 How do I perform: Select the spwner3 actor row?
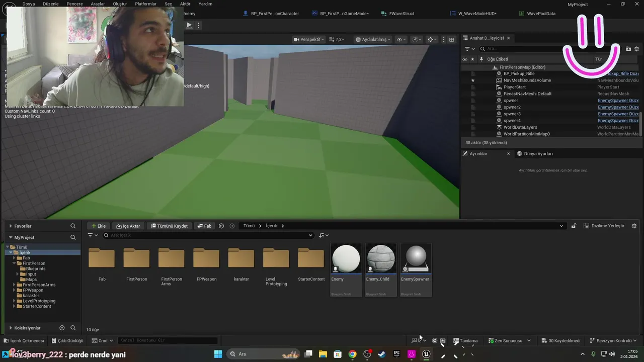click(512, 114)
